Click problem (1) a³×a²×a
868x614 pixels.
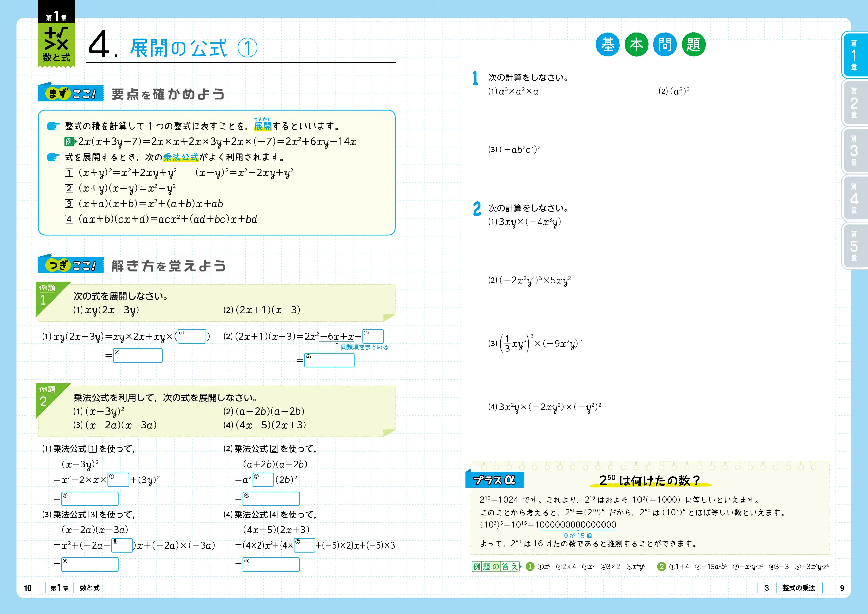coord(513,91)
